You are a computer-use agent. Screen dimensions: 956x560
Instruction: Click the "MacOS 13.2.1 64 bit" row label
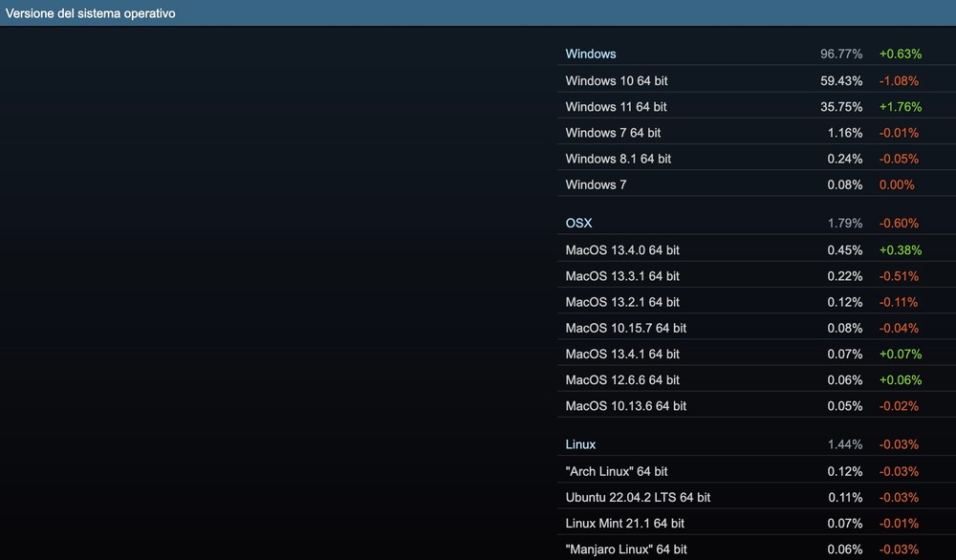[x=622, y=302]
